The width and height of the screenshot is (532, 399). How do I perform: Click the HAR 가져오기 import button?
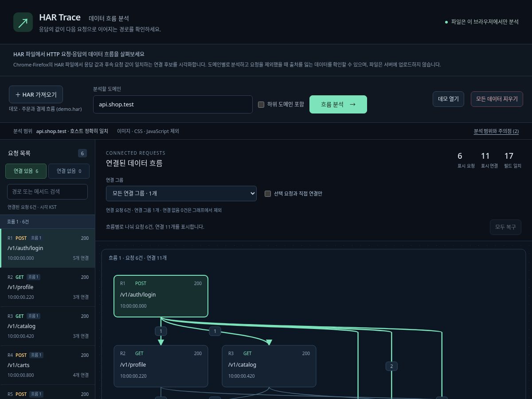pyautogui.click(x=36, y=94)
